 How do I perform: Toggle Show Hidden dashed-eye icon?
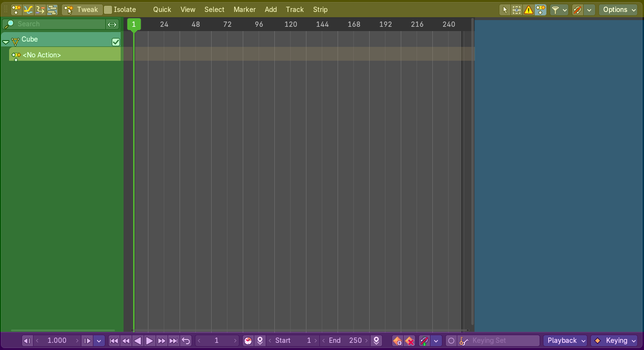click(517, 10)
